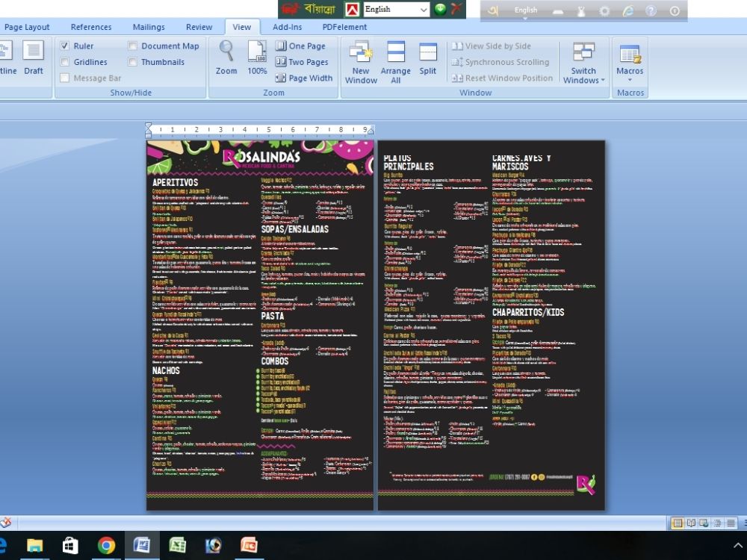Show hidden system tray icons chevron
The height and width of the screenshot is (560, 747).
(x=738, y=545)
